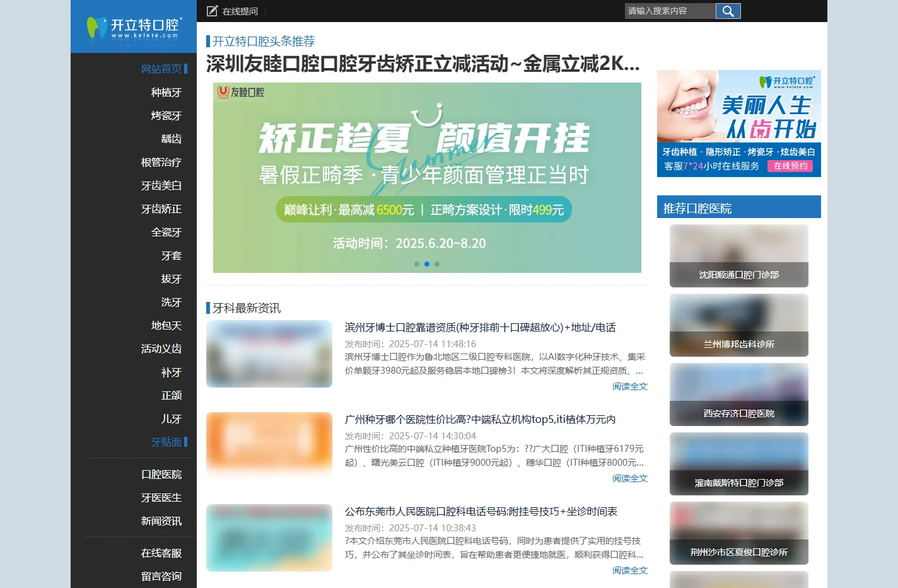
Task: Open the 在线提问 link
Action: click(x=240, y=11)
